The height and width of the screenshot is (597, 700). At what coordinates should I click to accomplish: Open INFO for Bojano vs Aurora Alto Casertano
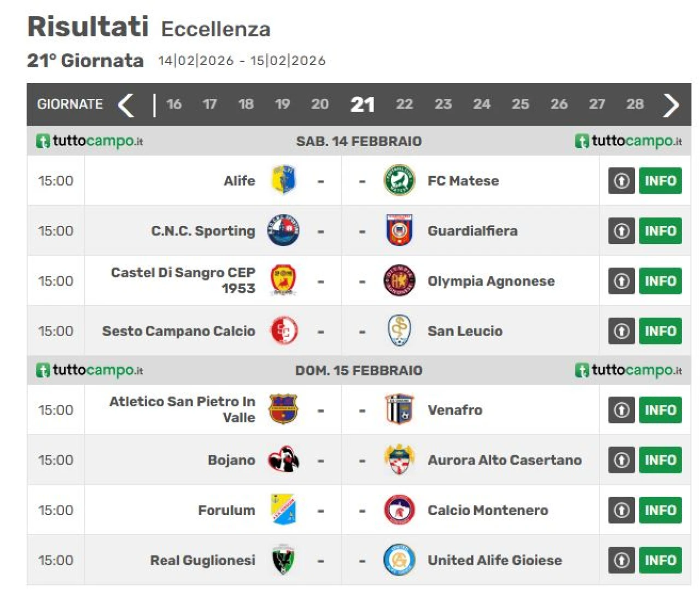pos(660,460)
